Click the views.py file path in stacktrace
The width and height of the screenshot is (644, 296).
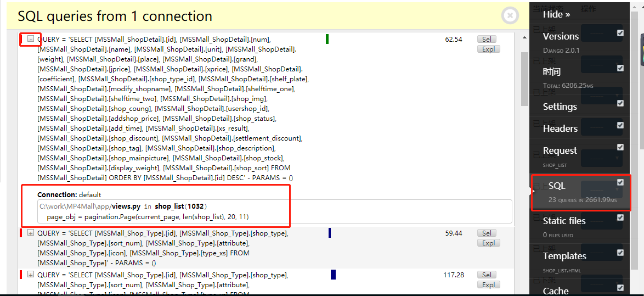[x=91, y=206]
